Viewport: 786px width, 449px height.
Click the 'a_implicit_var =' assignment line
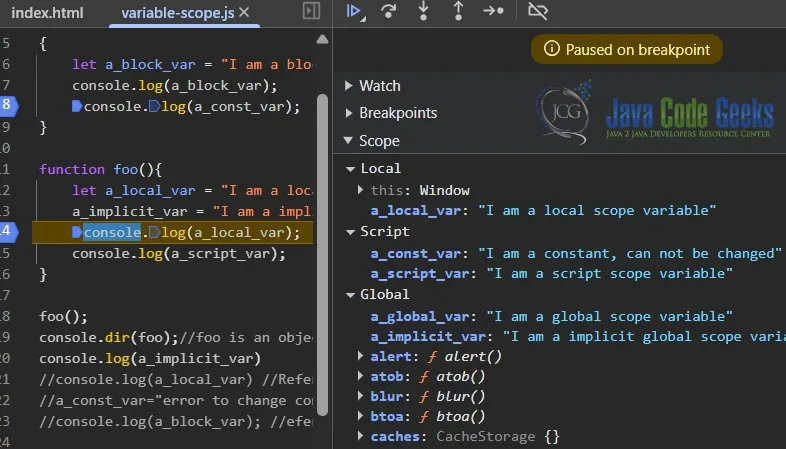(x=192, y=211)
